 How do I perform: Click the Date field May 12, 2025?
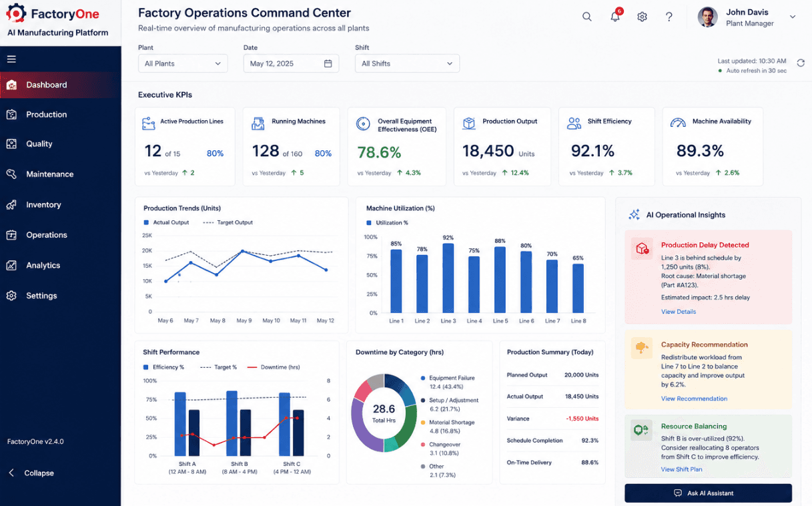(291, 63)
